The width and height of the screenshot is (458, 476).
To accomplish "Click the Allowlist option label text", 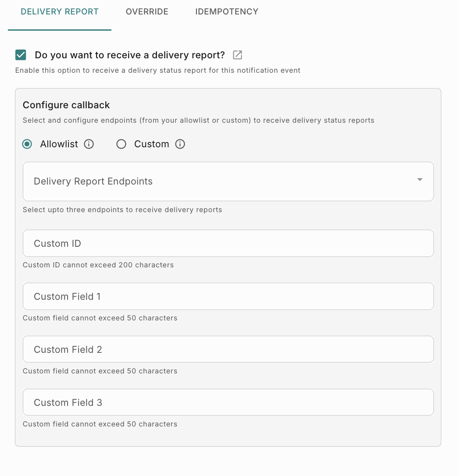I will click(59, 144).
